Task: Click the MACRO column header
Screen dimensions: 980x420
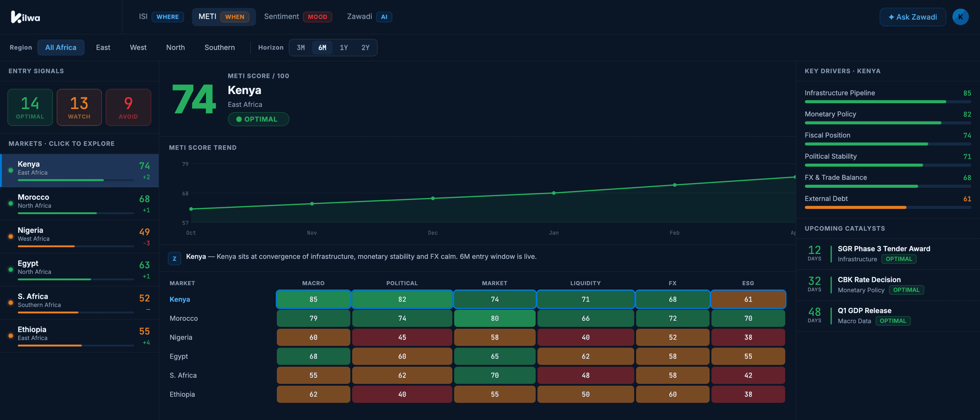Action: [314, 283]
